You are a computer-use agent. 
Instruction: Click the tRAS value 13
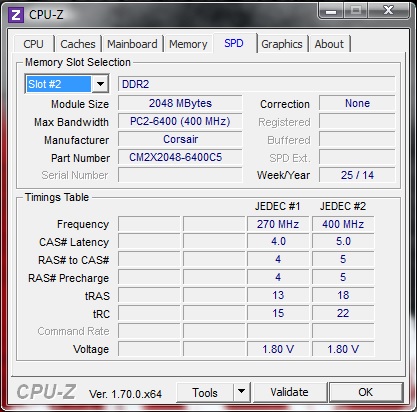pyautogui.click(x=278, y=295)
